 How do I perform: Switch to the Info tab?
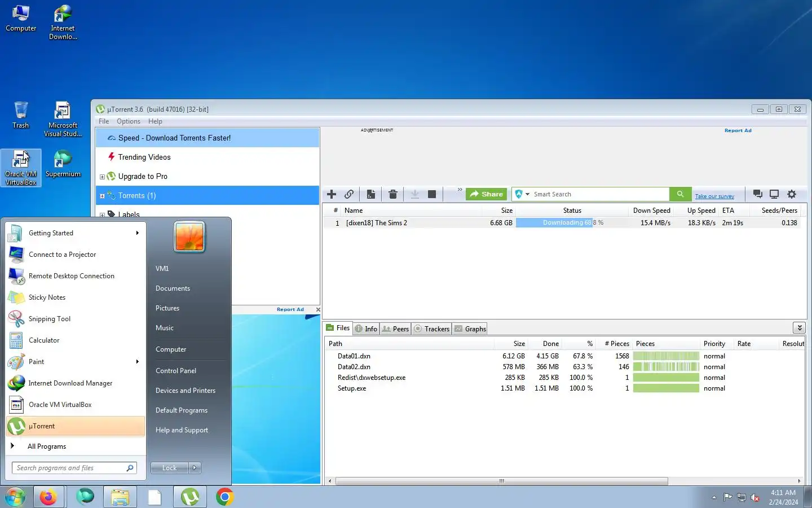pos(366,329)
